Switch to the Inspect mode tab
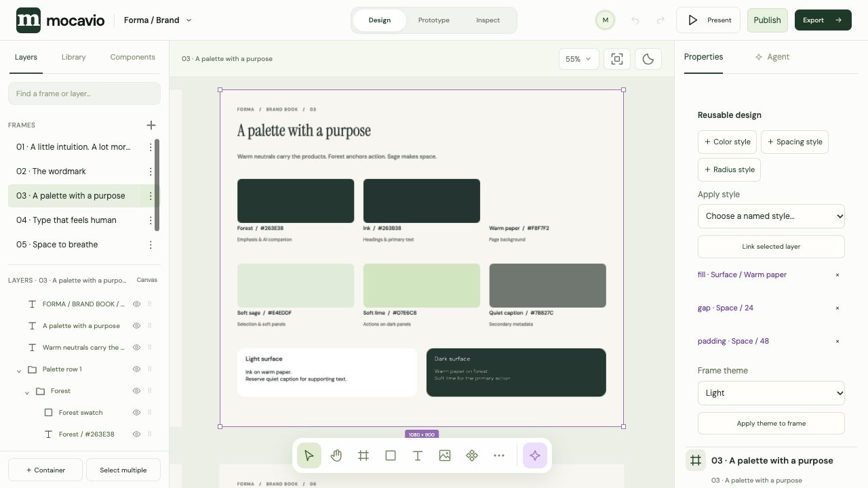 488,20
